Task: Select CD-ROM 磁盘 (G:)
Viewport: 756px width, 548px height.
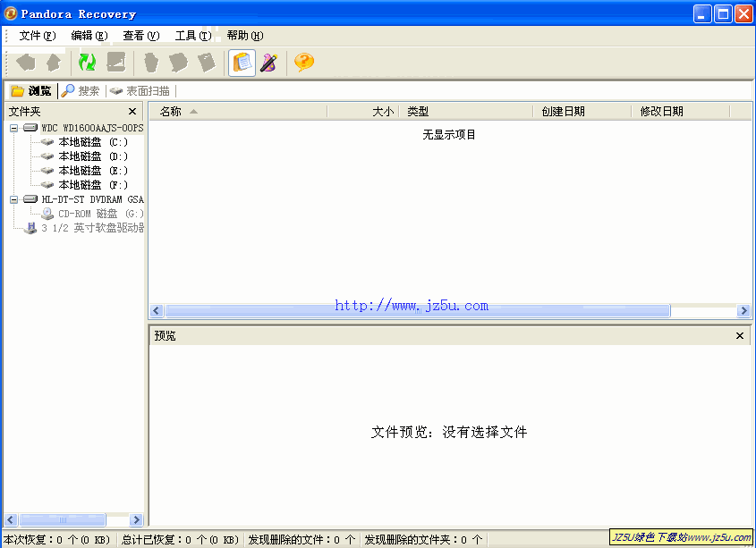Action: (x=101, y=214)
